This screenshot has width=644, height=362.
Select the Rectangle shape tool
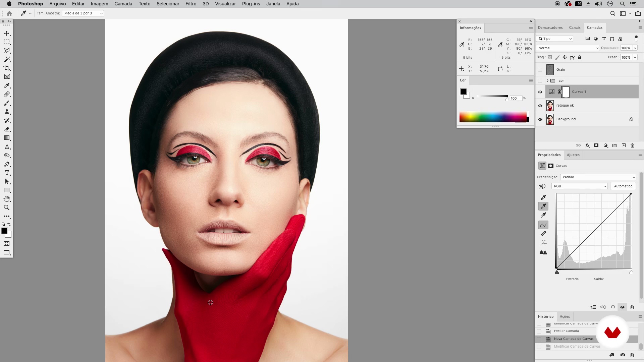click(x=7, y=190)
